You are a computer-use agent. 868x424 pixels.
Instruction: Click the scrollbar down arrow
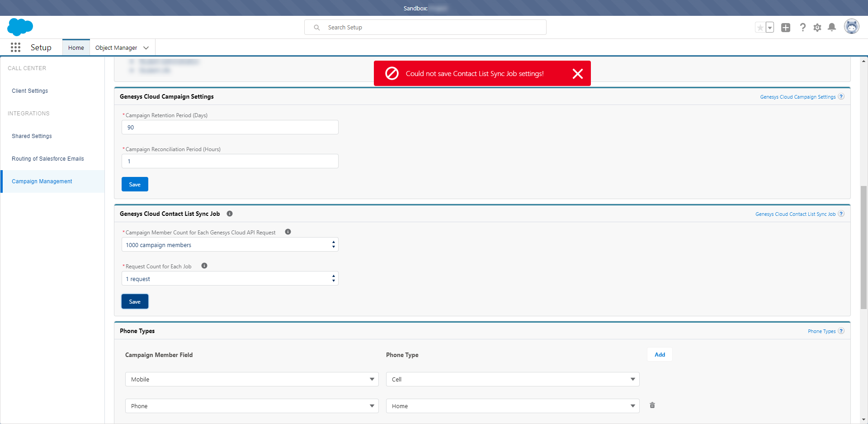(864, 419)
